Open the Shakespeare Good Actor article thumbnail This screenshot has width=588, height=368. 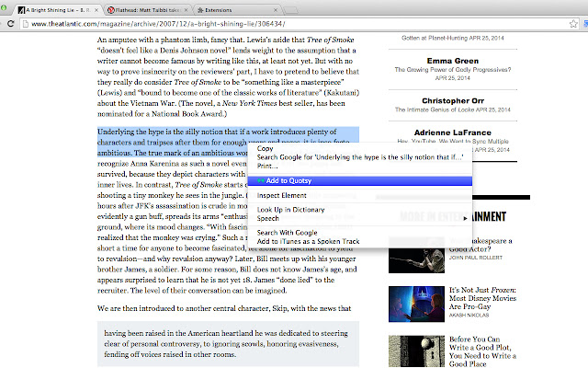[x=416, y=255]
